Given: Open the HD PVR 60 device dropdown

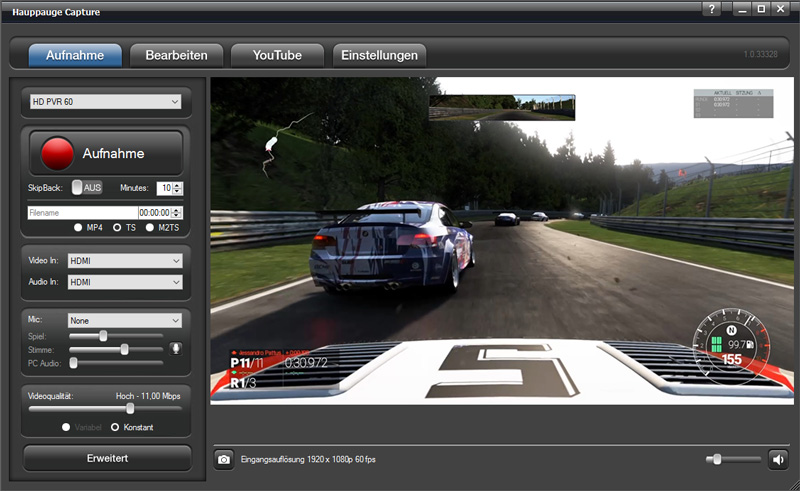Looking at the screenshot, I should click(x=105, y=101).
